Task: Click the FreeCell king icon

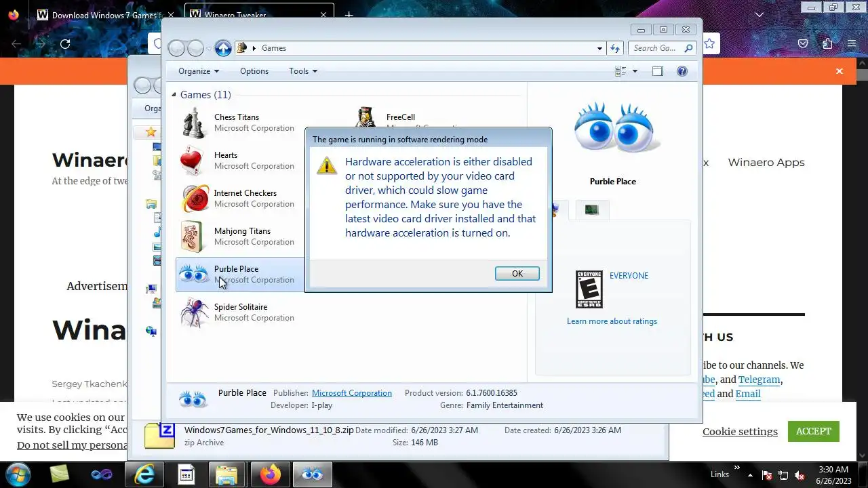Action: coord(366,117)
